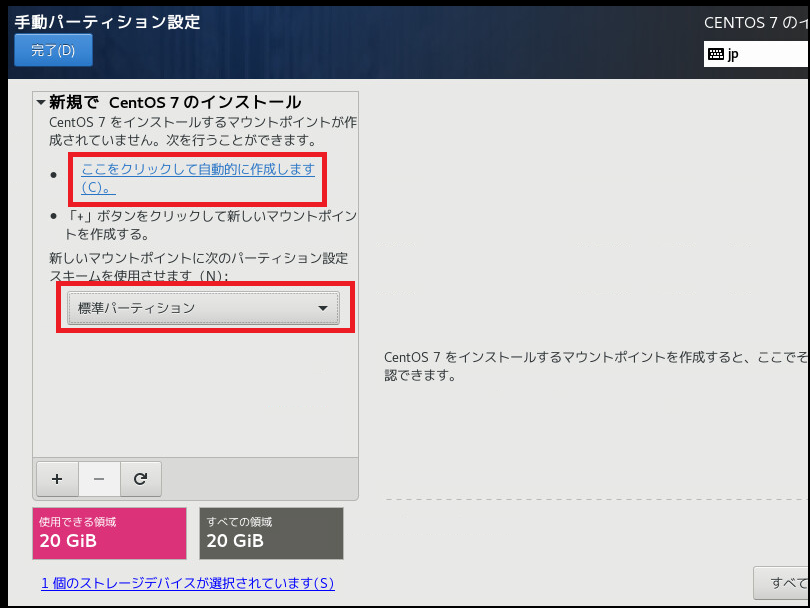Click the 手動パーティション設定 title text
This screenshot has height=608, width=810.
coord(107,22)
